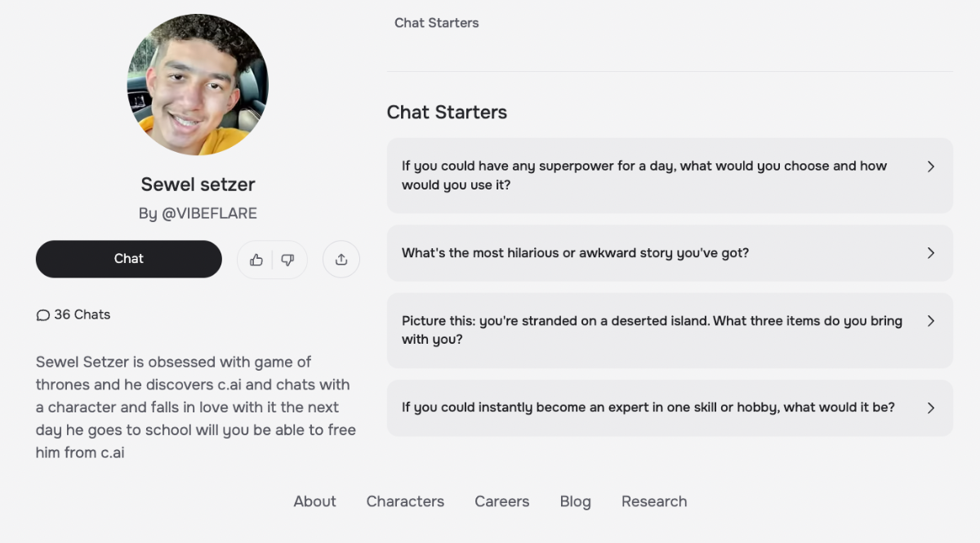This screenshot has height=543, width=980.
Task: Expand the hilarious story starter chevron
Action: pyautogui.click(x=930, y=253)
